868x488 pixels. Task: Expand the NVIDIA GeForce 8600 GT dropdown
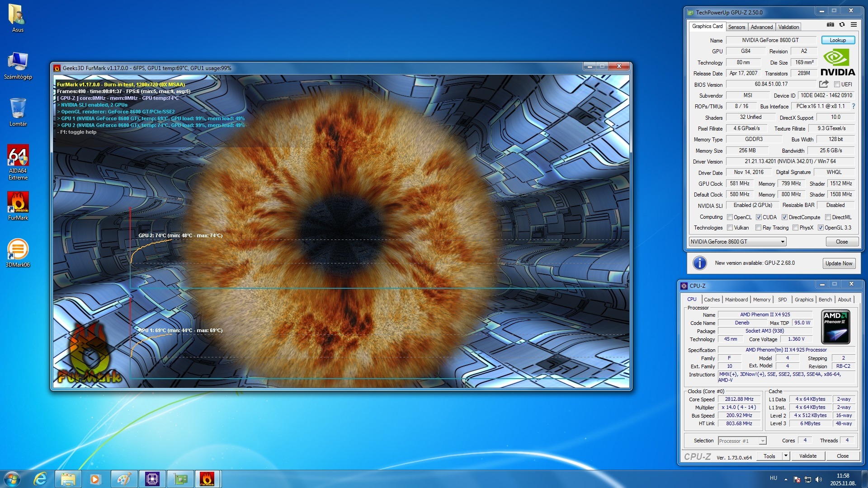coord(782,242)
